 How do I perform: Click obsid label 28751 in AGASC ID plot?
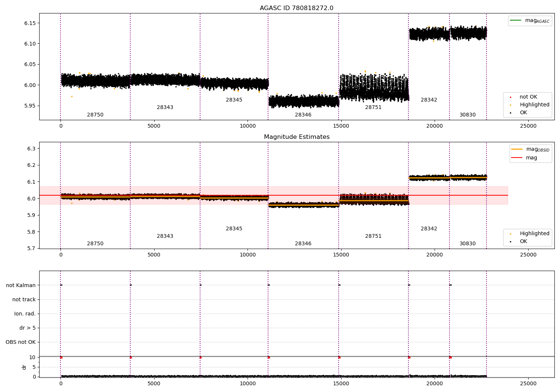point(373,108)
